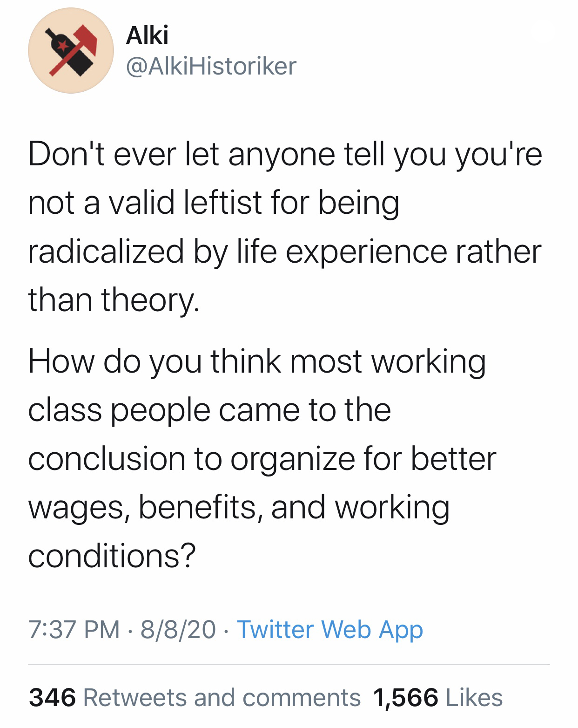Select the Twitter Web App source link
This screenshot has width=578, height=728.
(330, 629)
